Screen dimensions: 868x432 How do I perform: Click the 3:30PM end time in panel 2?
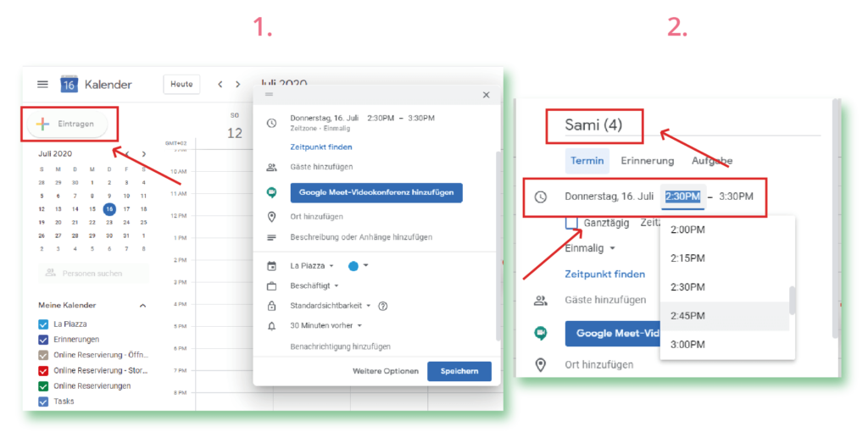pos(737,197)
